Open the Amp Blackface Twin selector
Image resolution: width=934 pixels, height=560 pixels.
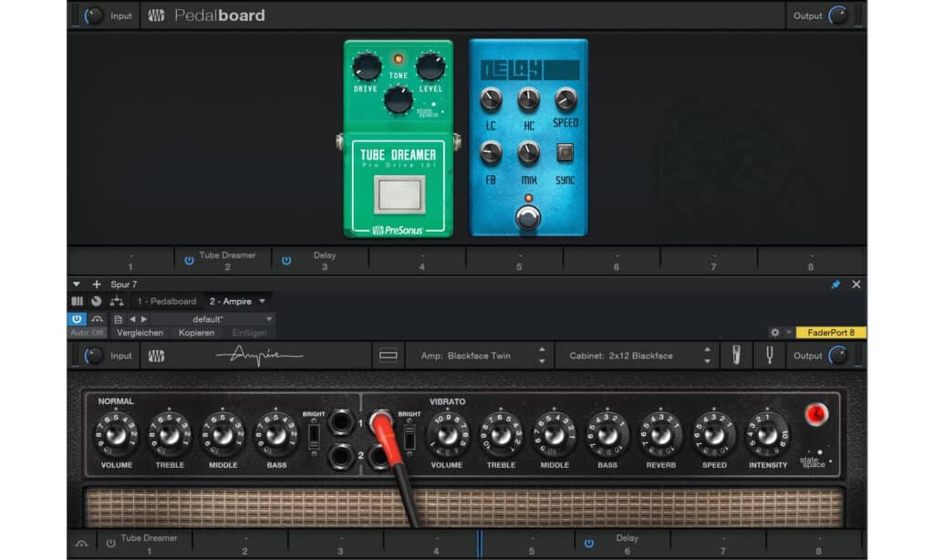point(466,356)
